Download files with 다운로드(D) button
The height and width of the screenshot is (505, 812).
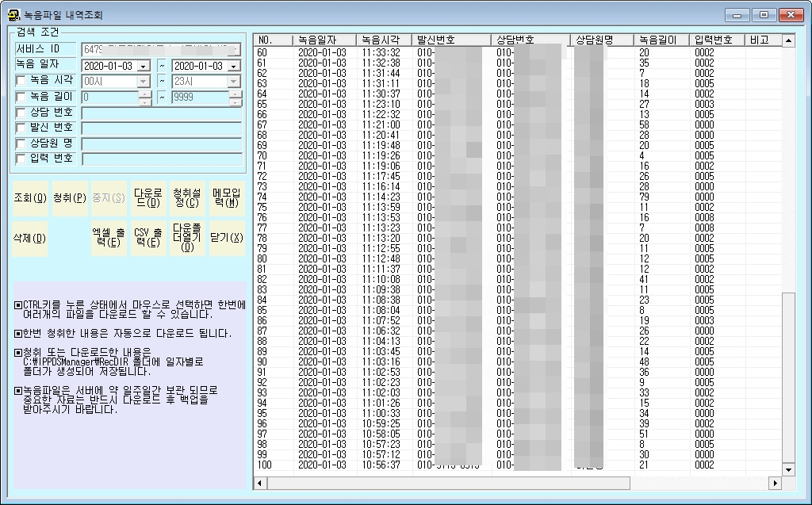[148, 198]
